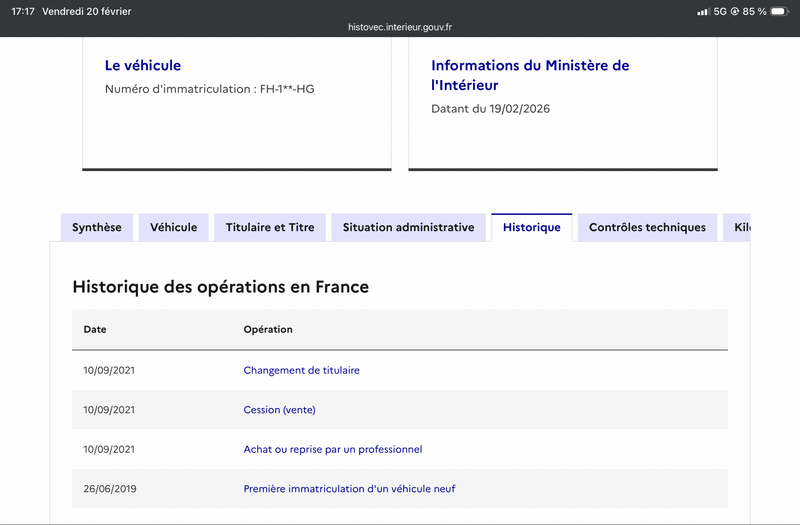Tap the cellular signal bars icon
The image size is (800, 525).
702,11
